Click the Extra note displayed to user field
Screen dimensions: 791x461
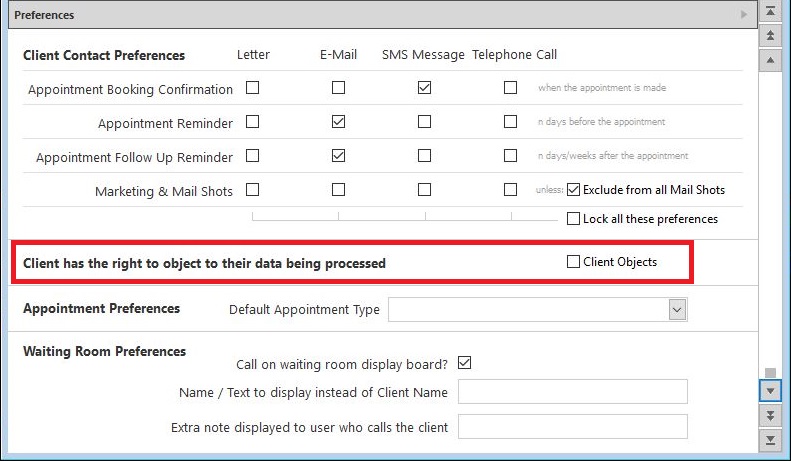(x=573, y=427)
